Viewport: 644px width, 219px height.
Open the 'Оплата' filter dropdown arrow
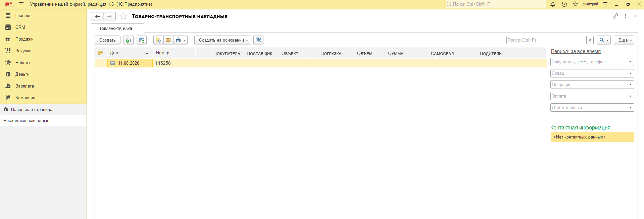(x=630, y=96)
